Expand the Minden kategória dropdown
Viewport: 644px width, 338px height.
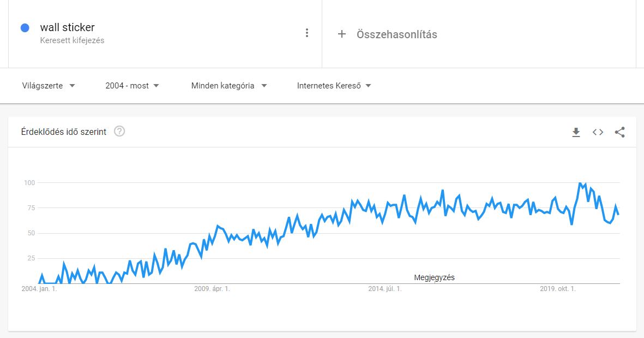click(x=229, y=86)
